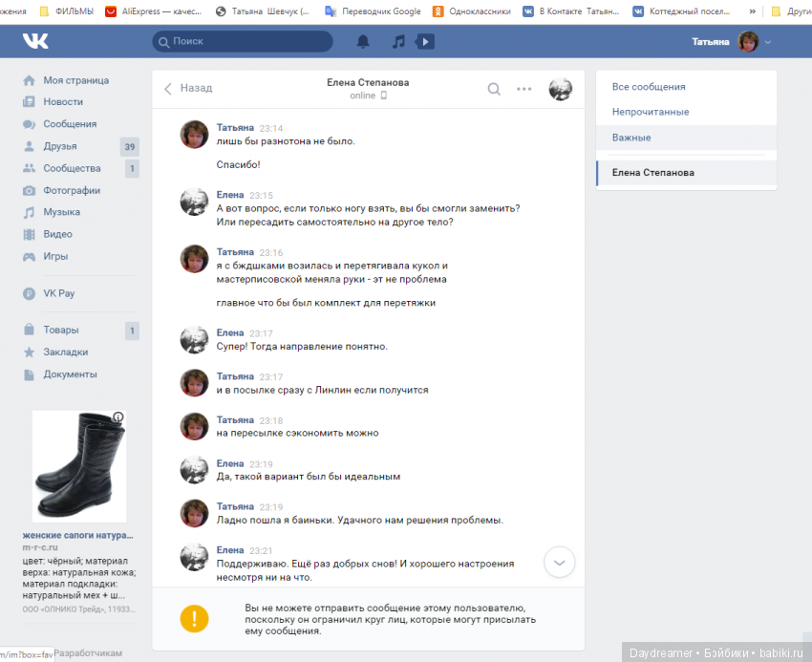The width and height of the screenshot is (812, 662).
Task: Open Сообщества in left sidebar
Action: click(x=72, y=168)
